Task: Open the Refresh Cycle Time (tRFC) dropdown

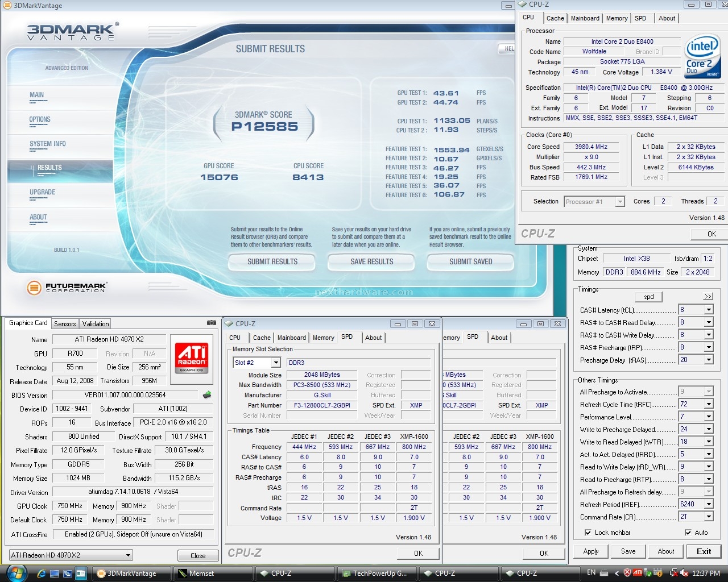Action: coord(709,404)
